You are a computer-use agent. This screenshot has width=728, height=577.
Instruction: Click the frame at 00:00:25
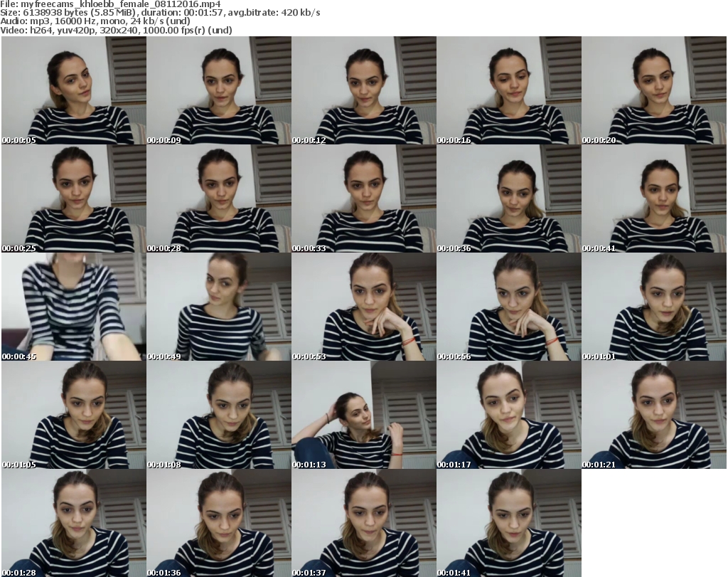tap(73, 199)
